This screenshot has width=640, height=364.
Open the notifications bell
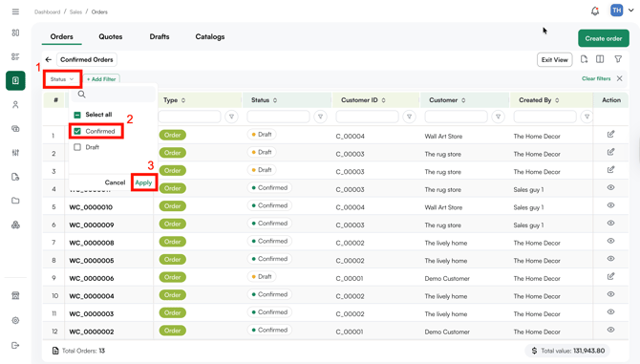pyautogui.click(x=595, y=11)
